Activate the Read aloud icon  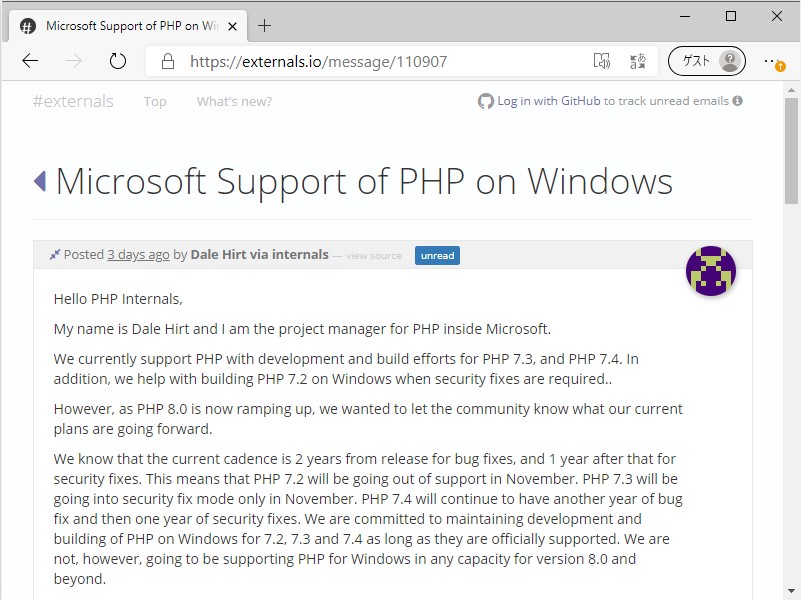click(x=602, y=61)
